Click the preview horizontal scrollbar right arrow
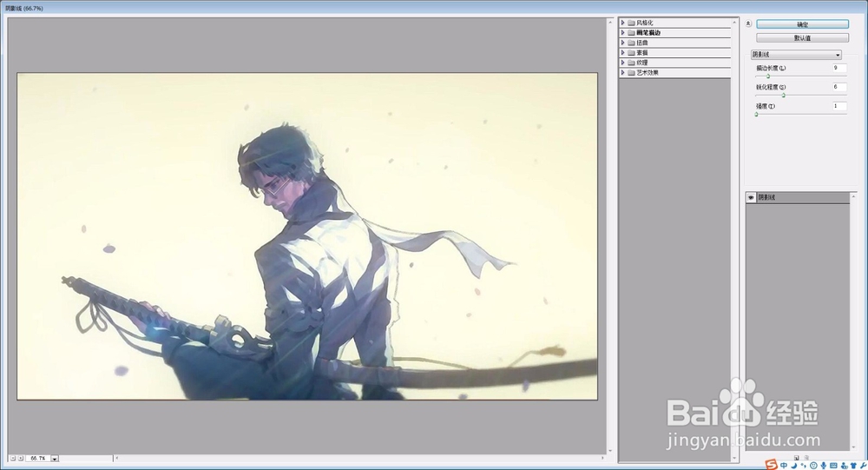 pos(602,459)
